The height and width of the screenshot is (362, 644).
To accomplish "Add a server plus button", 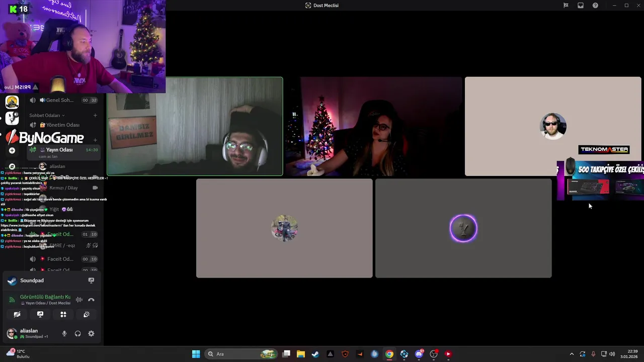I will click(12, 150).
